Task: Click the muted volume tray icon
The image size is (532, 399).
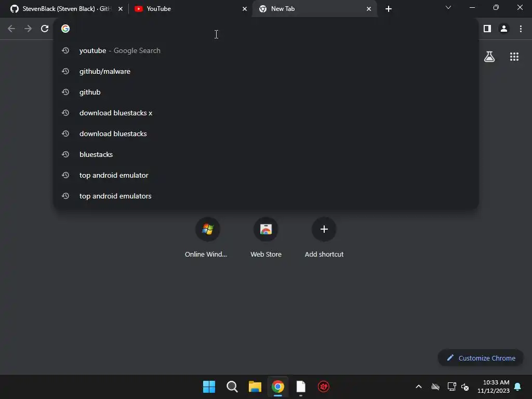Action: (x=465, y=387)
